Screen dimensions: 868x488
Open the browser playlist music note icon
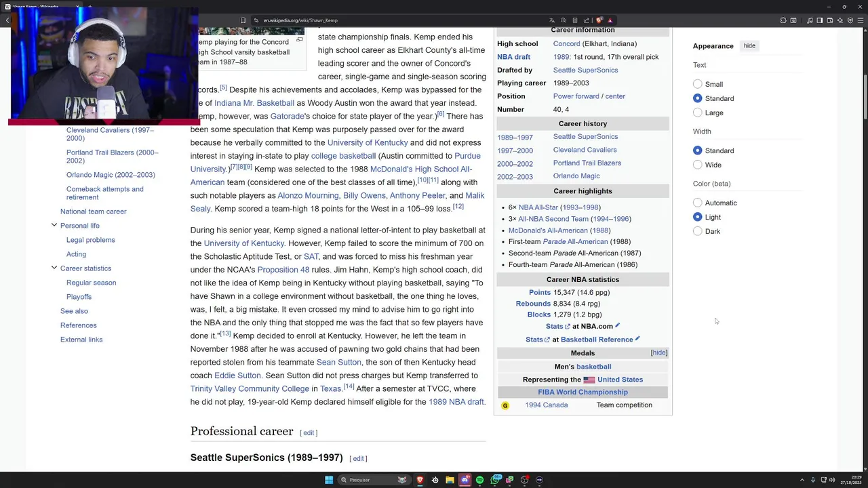coord(810,20)
